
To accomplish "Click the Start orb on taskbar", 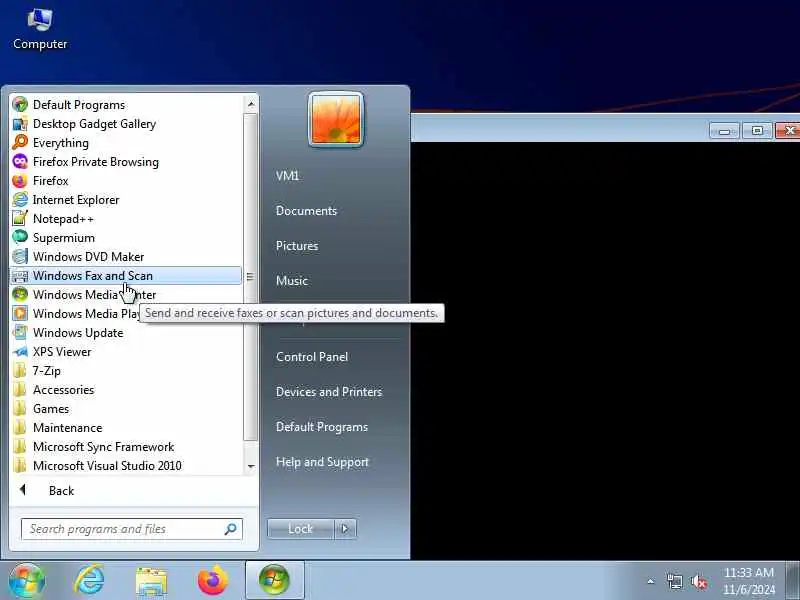I will pos(26,580).
